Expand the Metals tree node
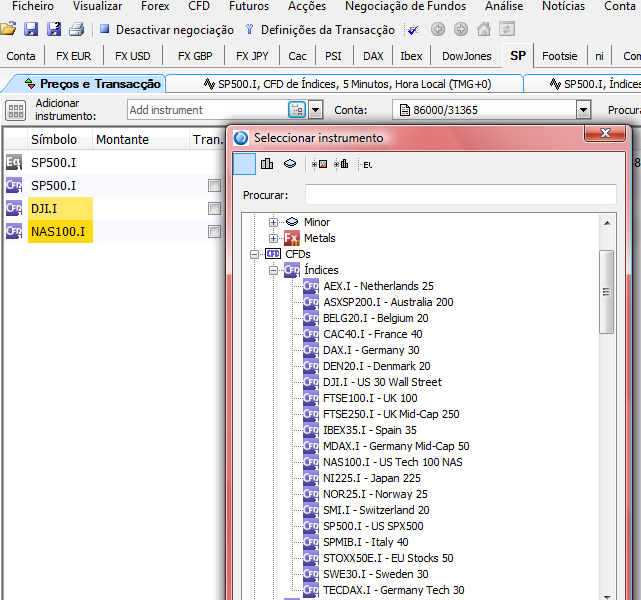 [x=273, y=238]
